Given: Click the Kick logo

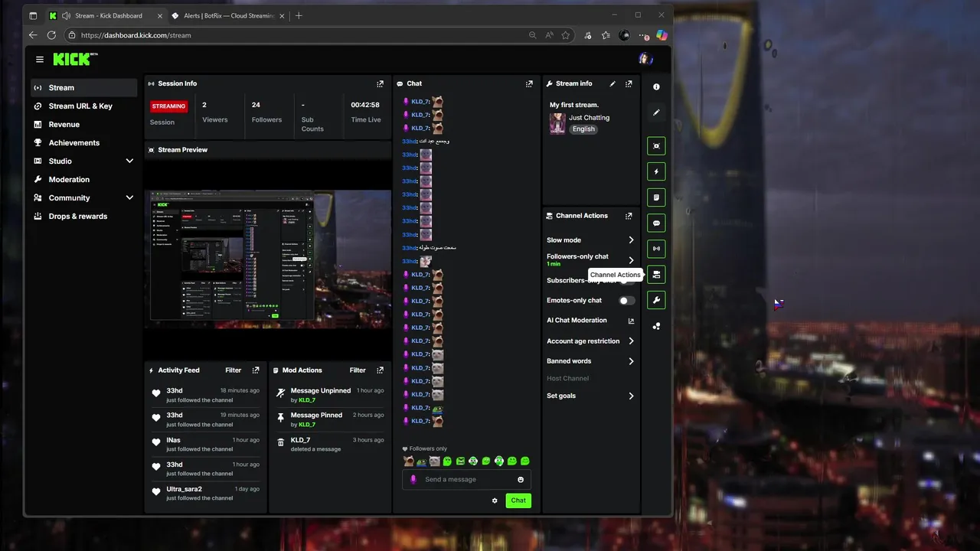Looking at the screenshot, I should pyautogui.click(x=75, y=59).
